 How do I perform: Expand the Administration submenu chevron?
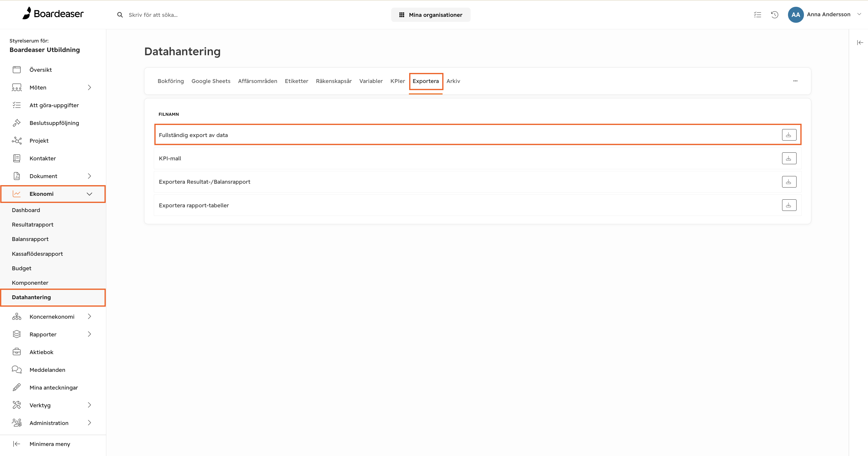tap(89, 423)
